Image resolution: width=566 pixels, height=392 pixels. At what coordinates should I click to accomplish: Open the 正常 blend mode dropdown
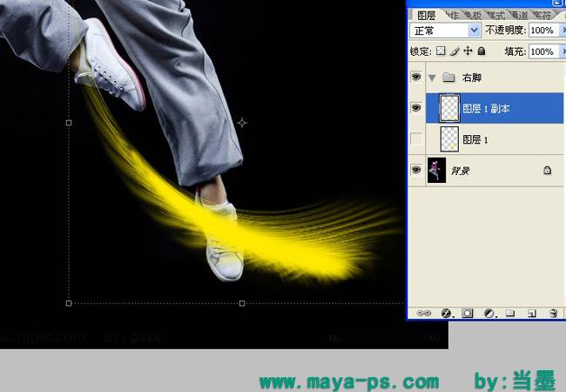(445, 30)
